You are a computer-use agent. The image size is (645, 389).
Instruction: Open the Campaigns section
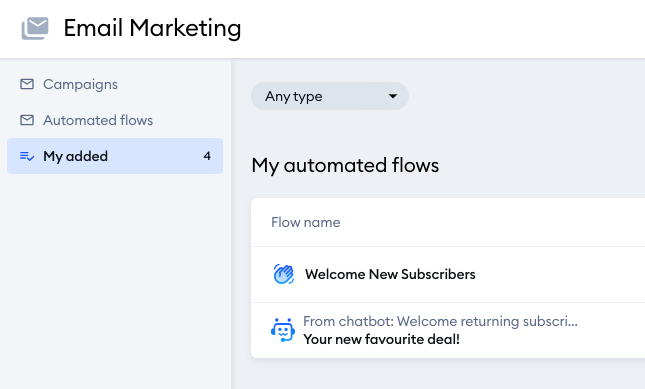[x=80, y=84]
